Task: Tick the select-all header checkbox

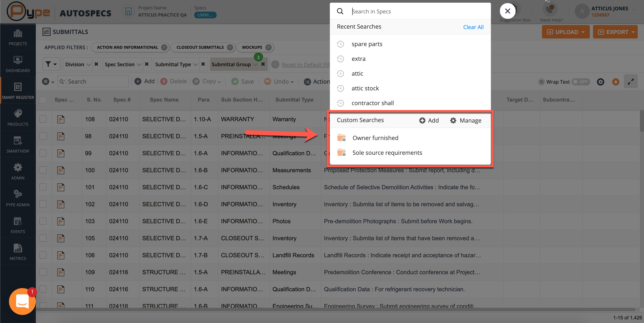Action: [x=43, y=100]
